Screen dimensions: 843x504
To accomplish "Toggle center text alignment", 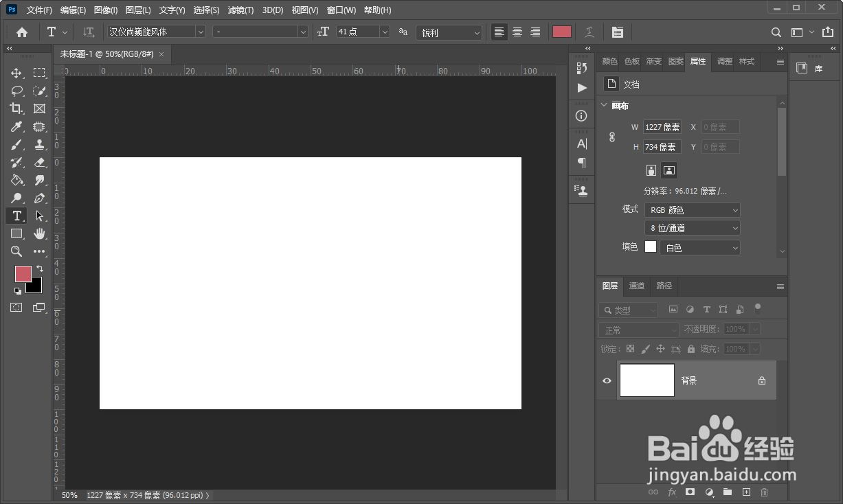I will pos(517,32).
